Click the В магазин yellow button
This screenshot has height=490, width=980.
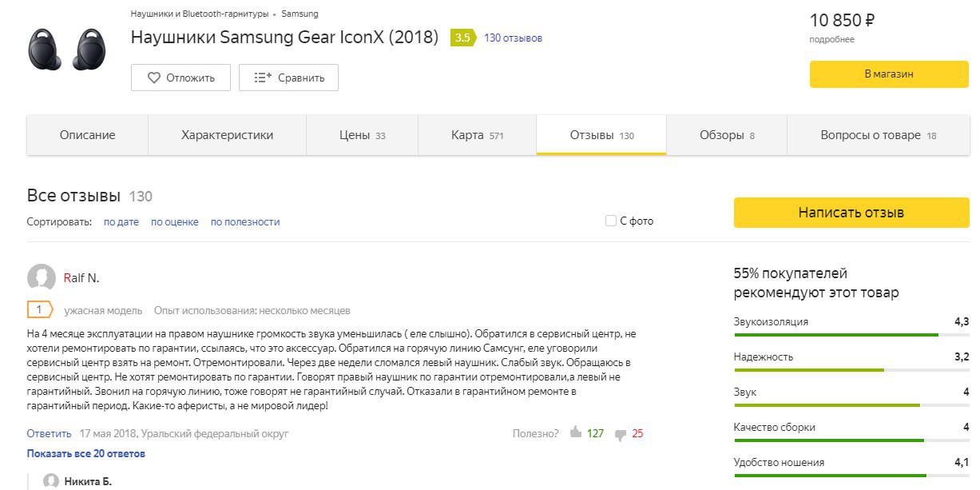point(889,74)
